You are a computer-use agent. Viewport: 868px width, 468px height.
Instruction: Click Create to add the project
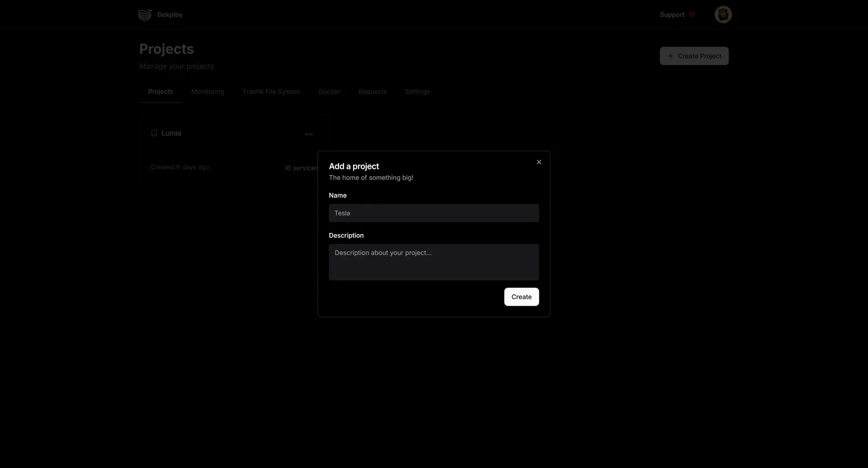521,297
